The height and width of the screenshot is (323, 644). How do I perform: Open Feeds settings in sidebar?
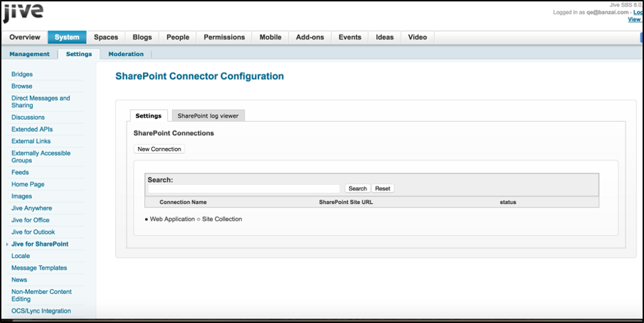click(20, 172)
